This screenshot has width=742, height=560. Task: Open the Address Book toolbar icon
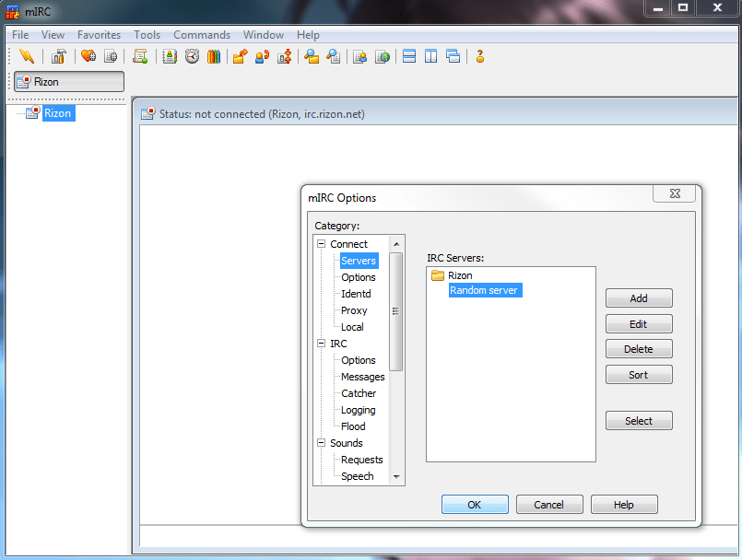tap(170, 56)
